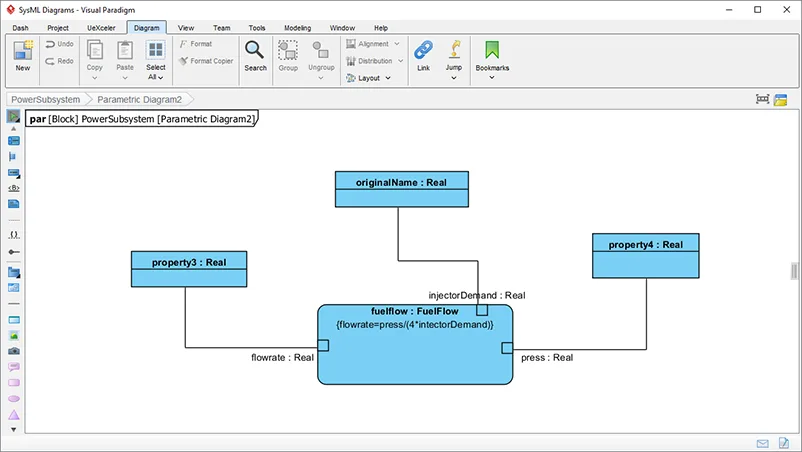This screenshot has height=452, width=802.
Task: Select the palette tool just above the <B> block tool
Action: [x=14, y=173]
